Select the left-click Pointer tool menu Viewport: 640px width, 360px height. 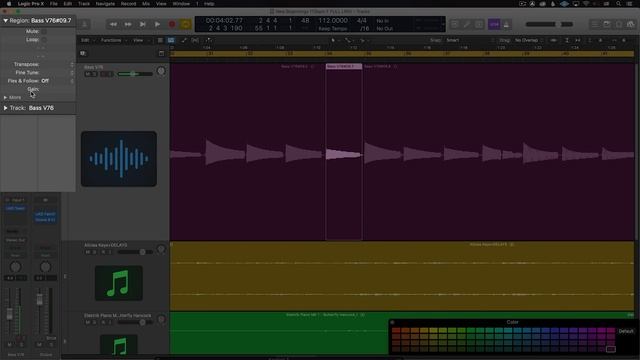coord(334,40)
